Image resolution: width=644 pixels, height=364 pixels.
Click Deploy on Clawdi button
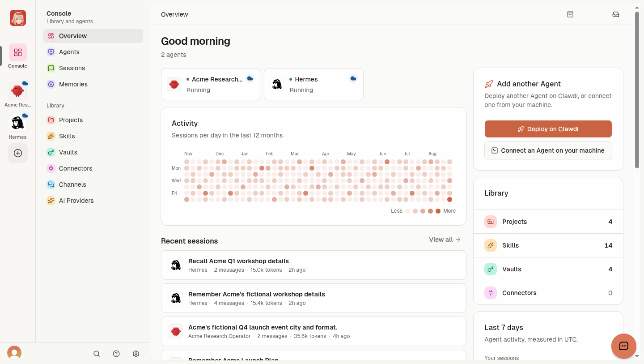click(548, 129)
